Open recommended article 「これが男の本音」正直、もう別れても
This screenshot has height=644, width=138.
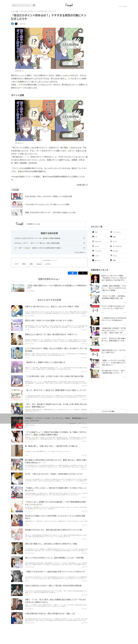pos(49,380)
